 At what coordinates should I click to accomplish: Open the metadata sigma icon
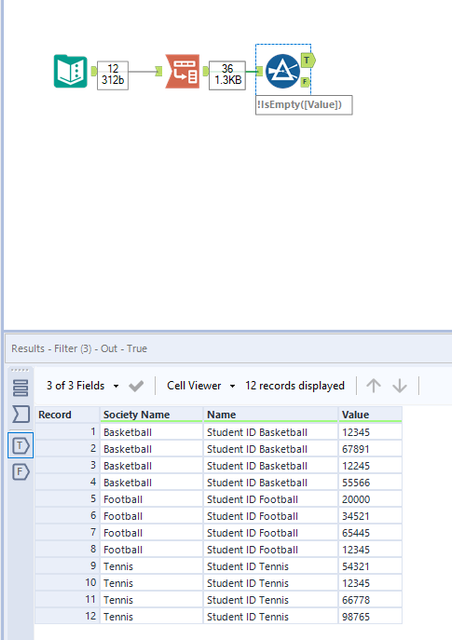tap(20, 414)
